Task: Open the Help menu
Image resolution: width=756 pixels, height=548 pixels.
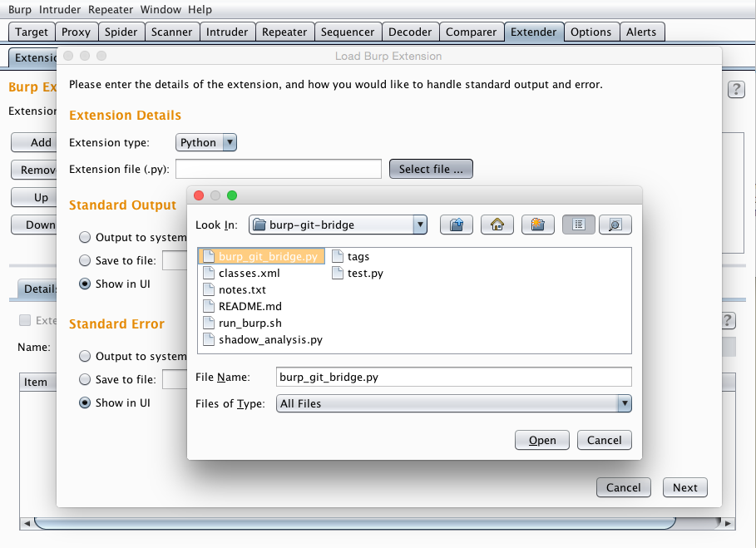Action: [200, 9]
